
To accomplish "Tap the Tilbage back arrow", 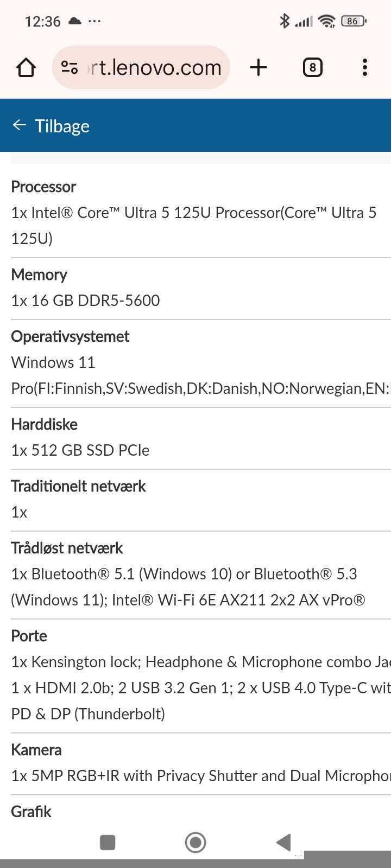I will tap(20, 125).
